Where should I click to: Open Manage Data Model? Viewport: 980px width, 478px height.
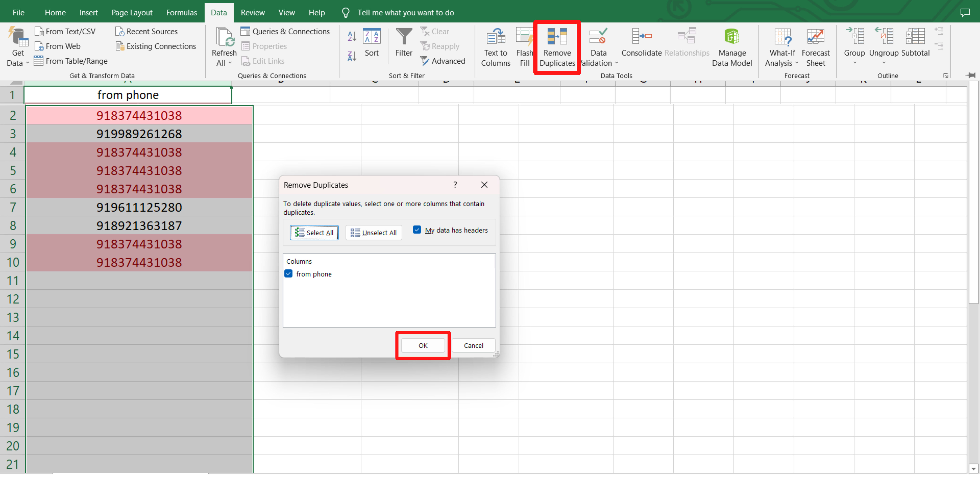tap(732, 47)
